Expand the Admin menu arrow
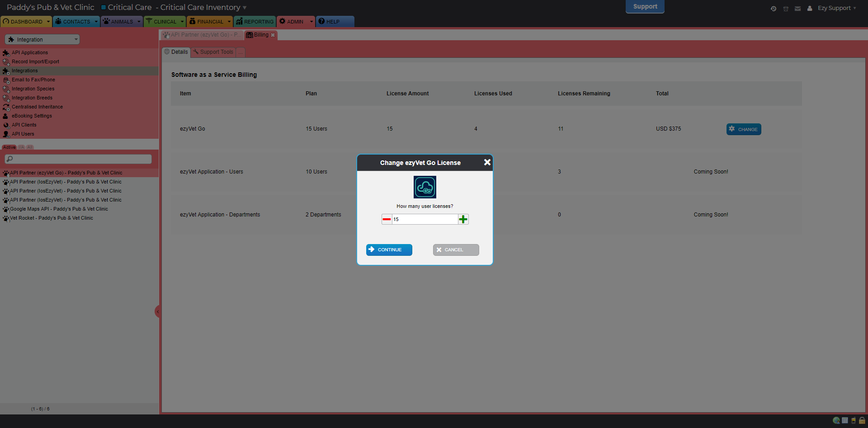The height and width of the screenshot is (428, 868). tap(311, 22)
